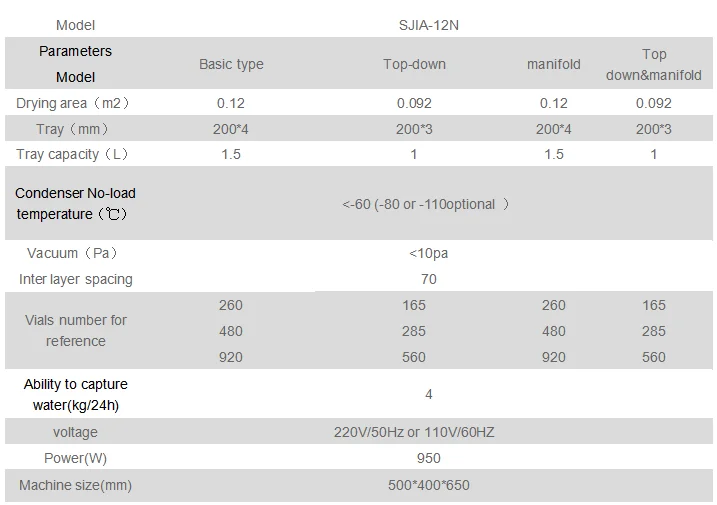Select the "Basic type" column header
This screenshot has height=505, width=717.
click(231, 64)
